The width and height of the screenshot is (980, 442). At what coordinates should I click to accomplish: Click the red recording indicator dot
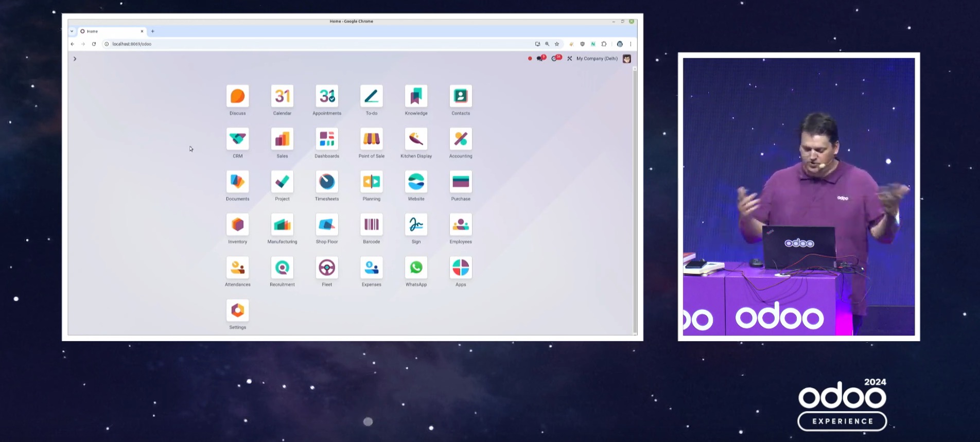[x=530, y=59]
